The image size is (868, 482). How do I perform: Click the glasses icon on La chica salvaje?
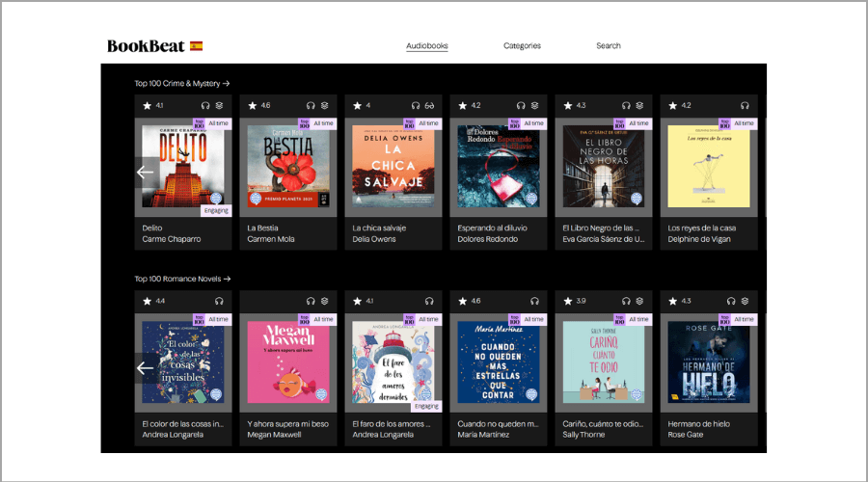tap(430, 105)
